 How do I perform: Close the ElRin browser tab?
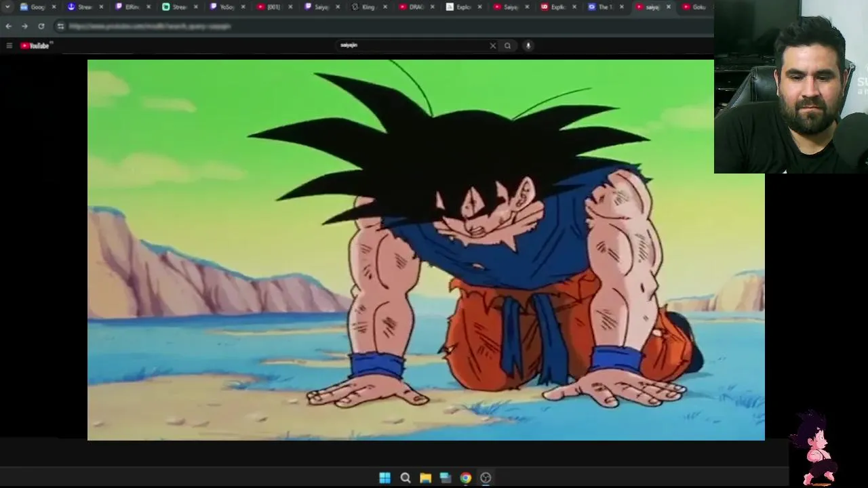point(149,7)
